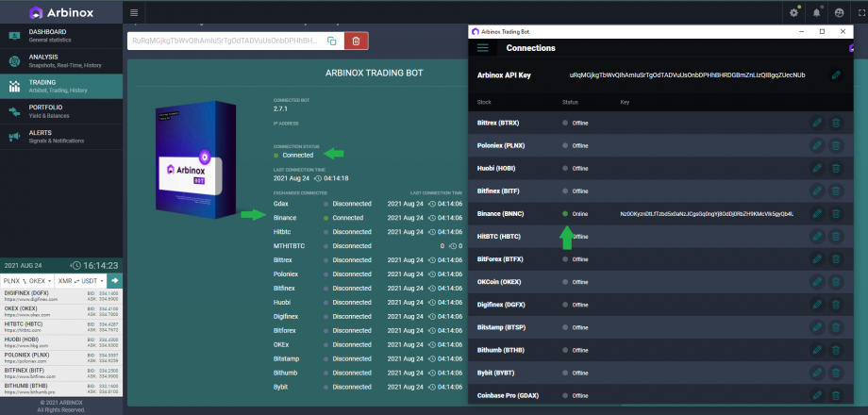Delete the Poloniex (PLNX) connection
The height and width of the screenshot is (415, 868).
coord(836,145)
